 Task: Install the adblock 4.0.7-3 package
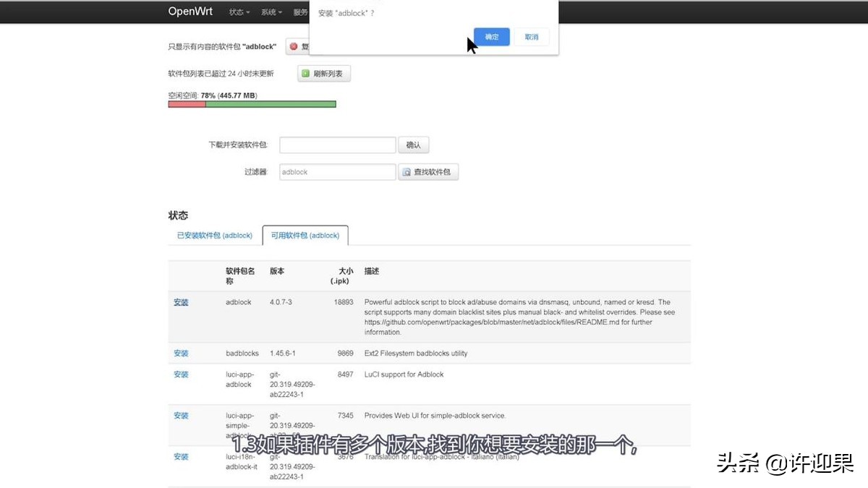(x=180, y=301)
